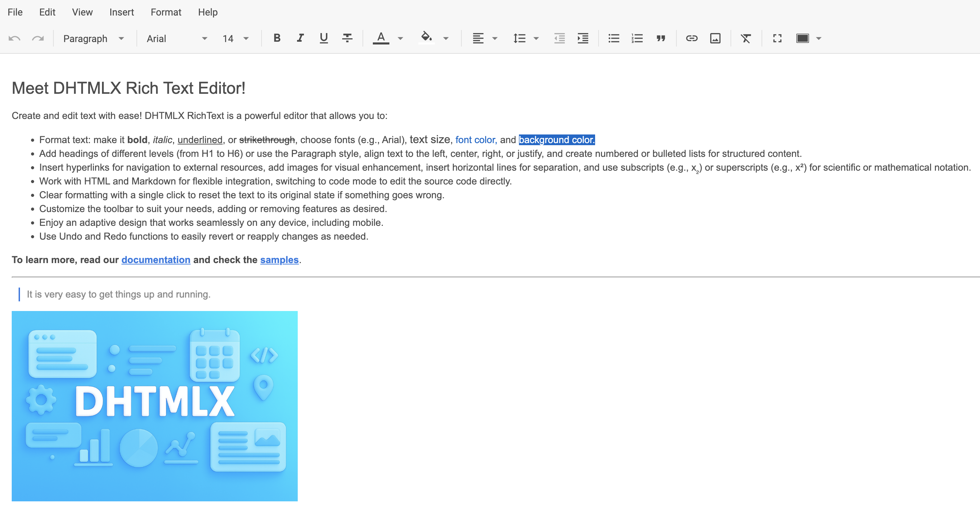Toggle the numbered list icon
This screenshot has width=980, height=511.
637,39
